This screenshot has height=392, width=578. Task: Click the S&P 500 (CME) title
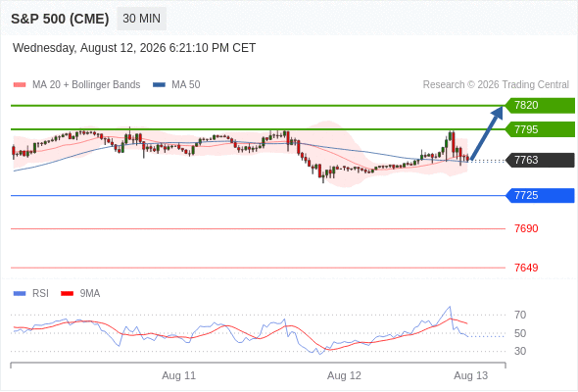[60, 19]
